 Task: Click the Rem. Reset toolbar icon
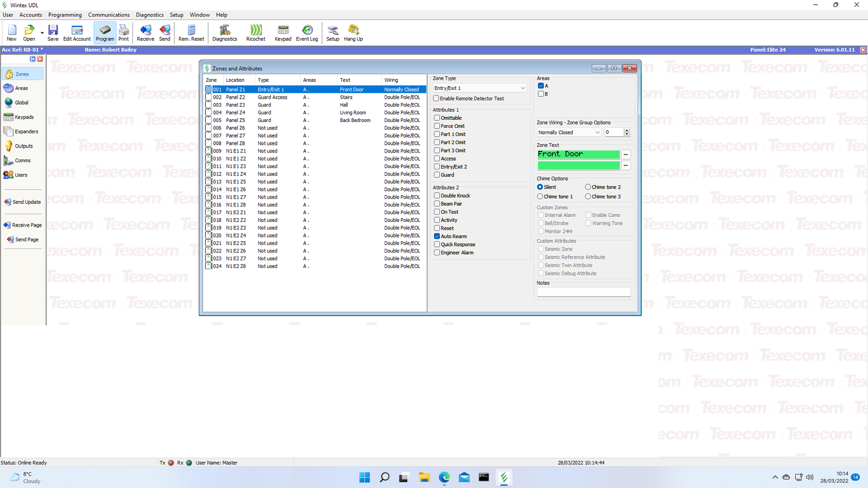(x=192, y=33)
